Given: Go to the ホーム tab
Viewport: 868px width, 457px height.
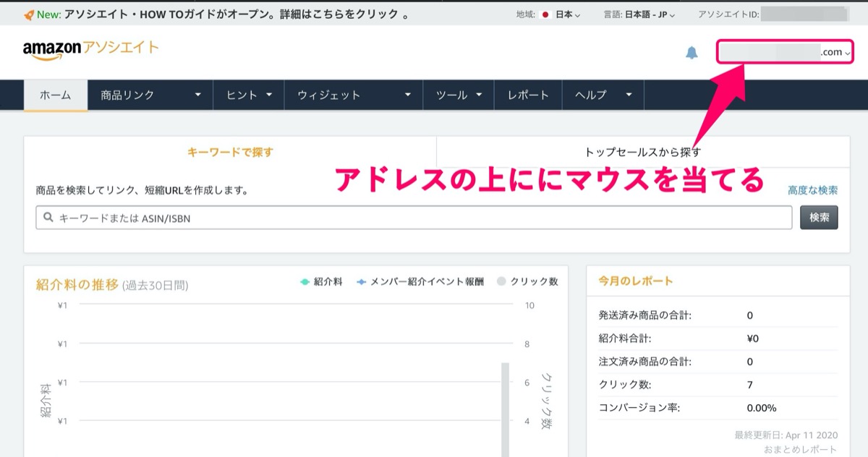Looking at the screenshot, I should 56,95.
